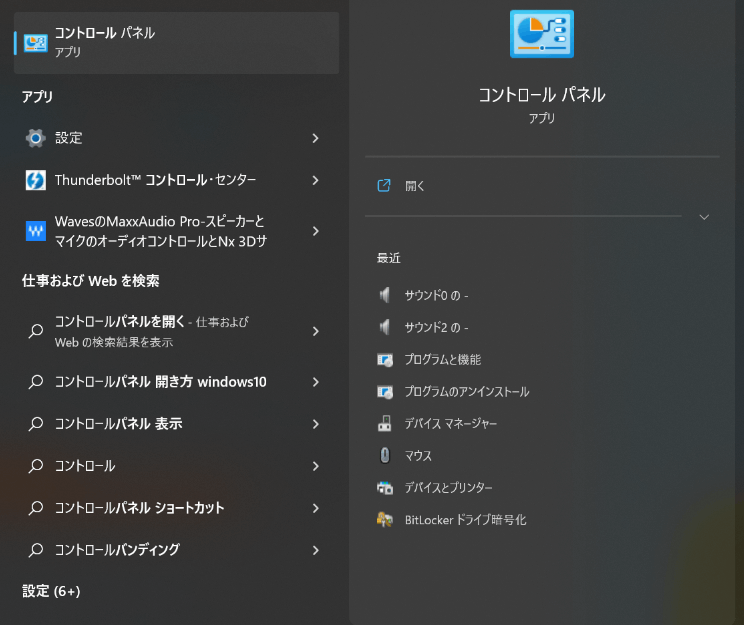This screenshot has height=625, width=744.
Task: Expand the 設定 app result chevron
Action: 316,138
